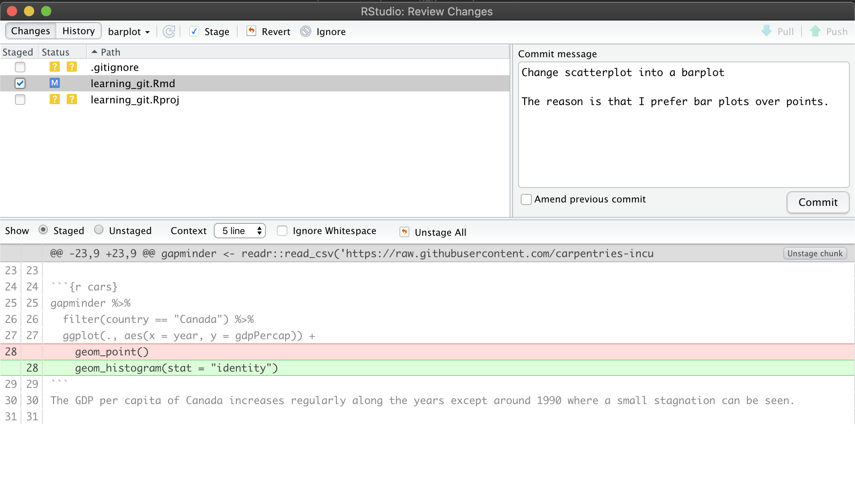Click the Ignore icon for file

306,31
